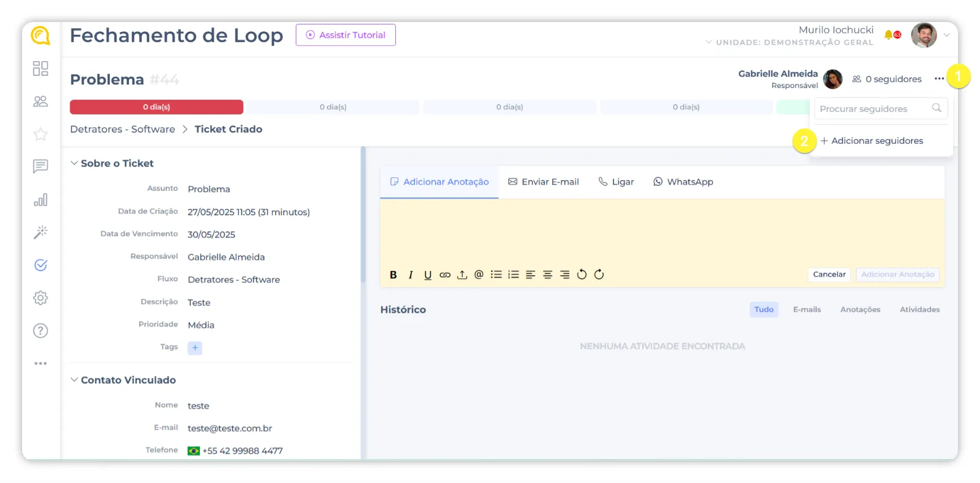980x483 pixels.
Task: Open the dashboard grid icon in sidebar
Action: 40,68
